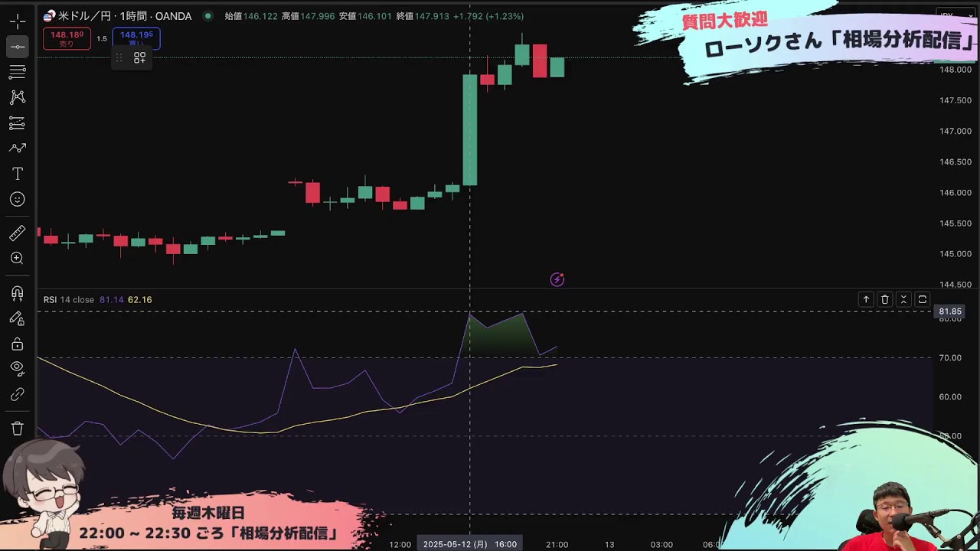Click the spread value 1.5

pyautogui.click(x=101, y=39)
